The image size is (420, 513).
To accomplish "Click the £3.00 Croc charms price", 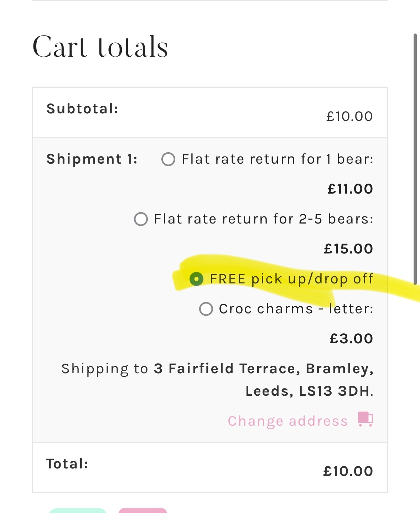I will [351, 339].
